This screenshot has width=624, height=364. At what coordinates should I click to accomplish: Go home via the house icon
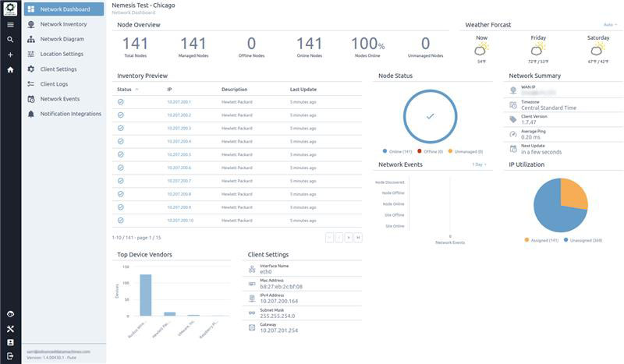(x=10, y=69)
